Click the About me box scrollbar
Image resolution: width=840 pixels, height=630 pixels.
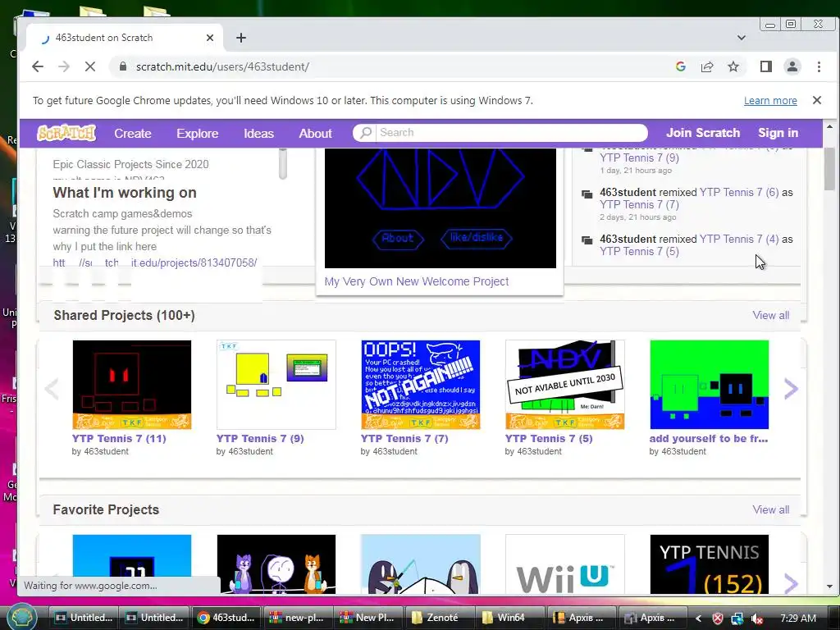point(283,163)
